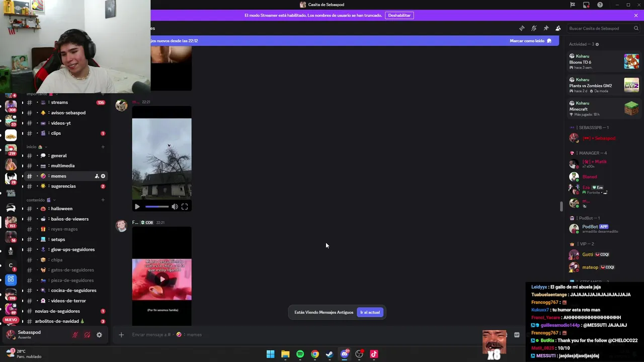Click the Sebasspod user profile panel
The height and width of the screenshot is (362, 644).
pos(35,335)
